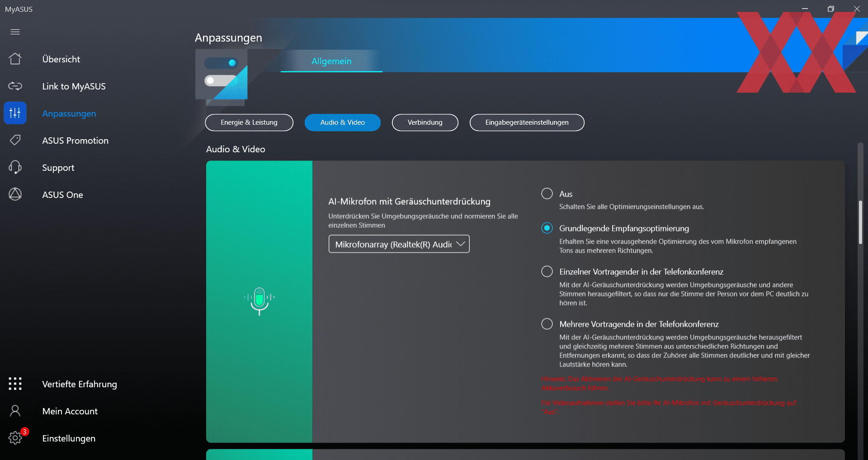Select Eingabegeräteeinstellungen category button
Screen dimensions: 868x460
tap(527, 122)
